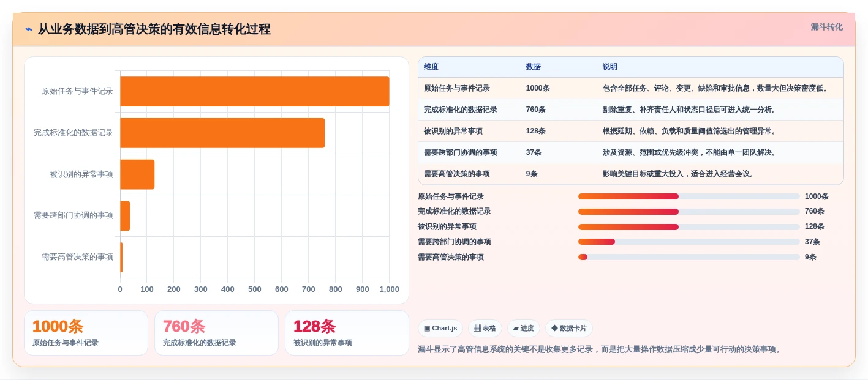Viewport: 868px width, 380px height.
Task: Click chart y-axis label 需要高管决策的事项
Action: pos(77,257)
